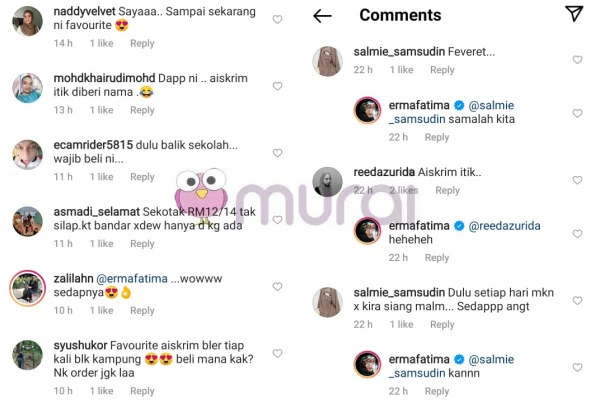The height and width of the screenshot is (400, 600).
Task: Reply to asmadi_selamat's comment
Action: pos(142,244)
